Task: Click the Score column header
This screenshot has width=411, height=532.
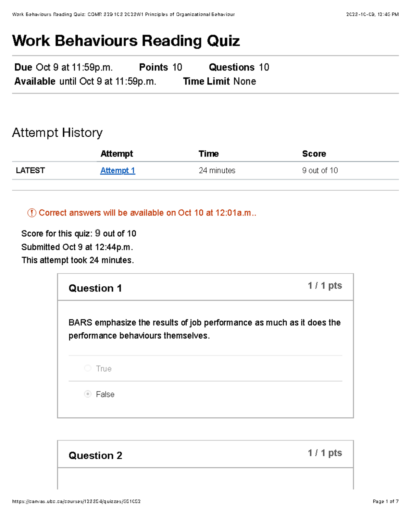Action: (314, 153)
